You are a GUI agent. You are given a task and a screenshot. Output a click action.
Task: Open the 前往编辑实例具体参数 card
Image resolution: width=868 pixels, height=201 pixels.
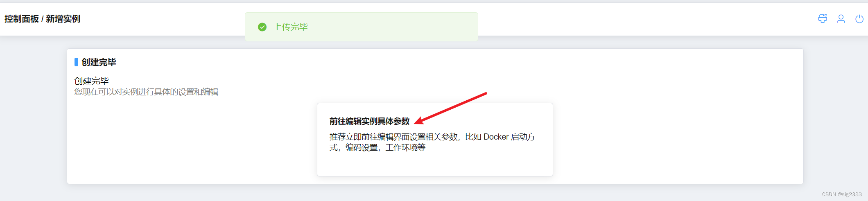click(x=435, y=140)
